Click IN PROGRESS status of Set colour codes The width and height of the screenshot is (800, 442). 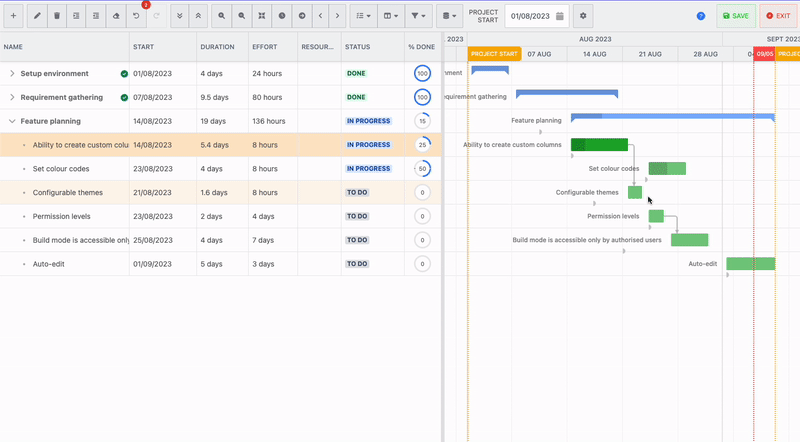[x=368, y=168]
